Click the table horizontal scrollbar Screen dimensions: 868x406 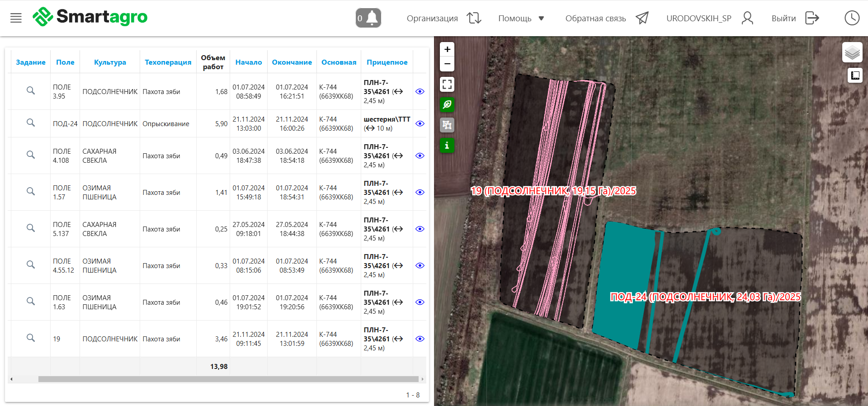(228, 379)
